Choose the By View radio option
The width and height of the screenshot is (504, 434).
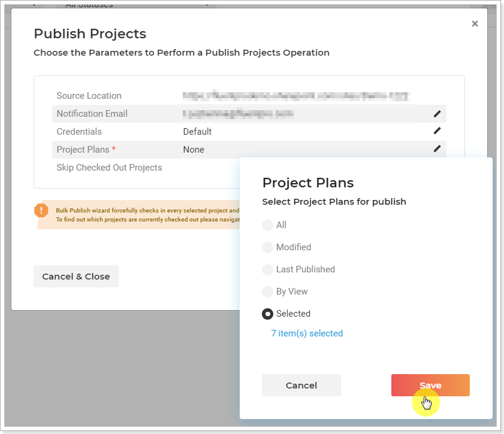click(x=267, y=292)
